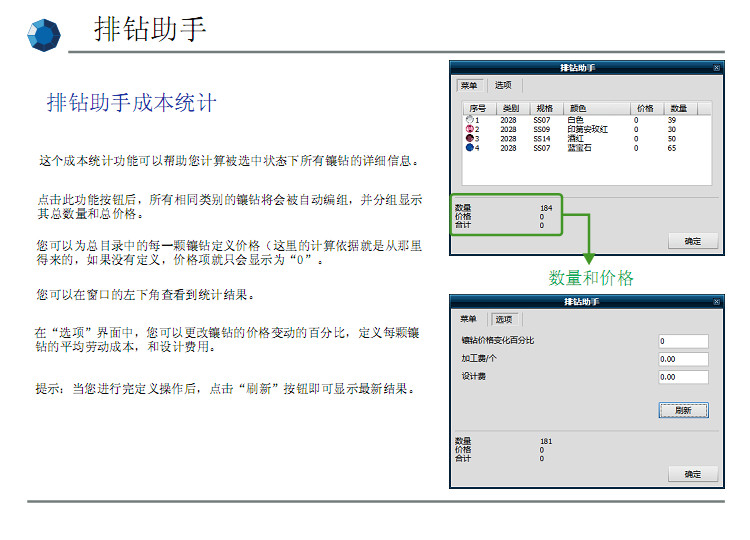The image size is (750, 540).
Task: Close the dialog showing the gem list table
Action: pos(716,68)
